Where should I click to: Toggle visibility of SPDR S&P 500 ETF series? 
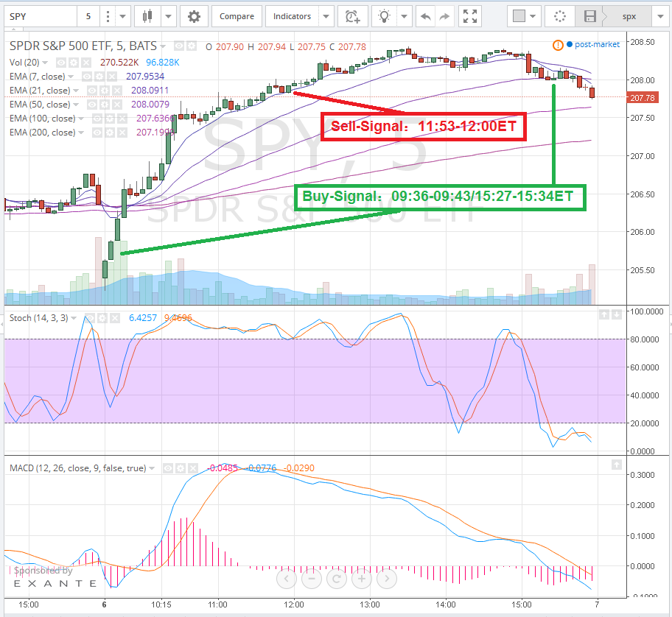pyautogui.click(x=179, y=46)
